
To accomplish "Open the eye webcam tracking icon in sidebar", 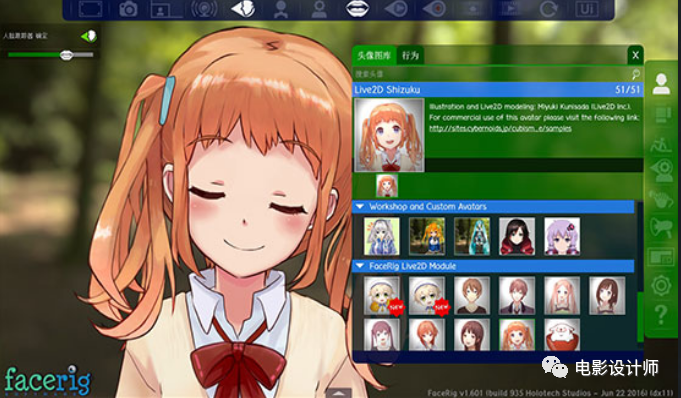I will [661, 170].
